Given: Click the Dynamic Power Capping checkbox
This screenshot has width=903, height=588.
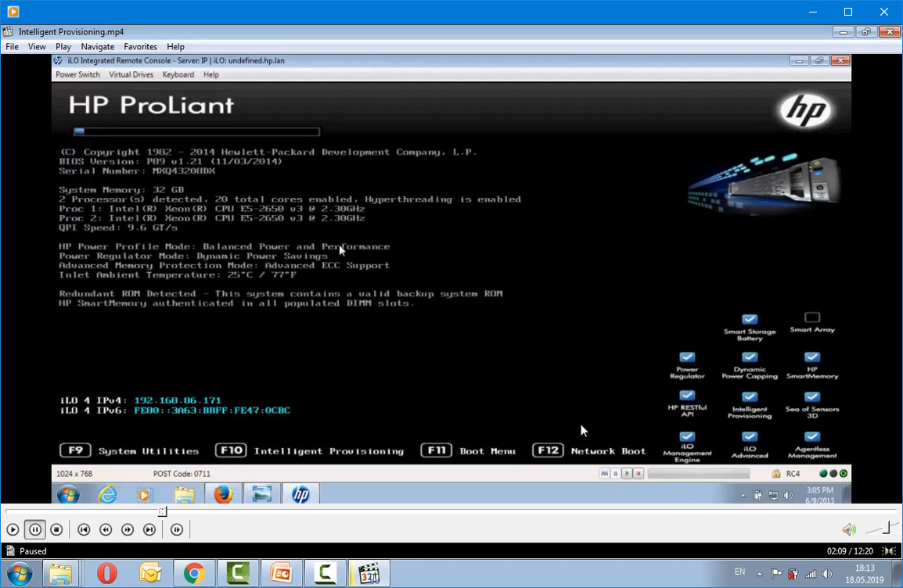Looking at the screenshot, I should pos(749,357).
